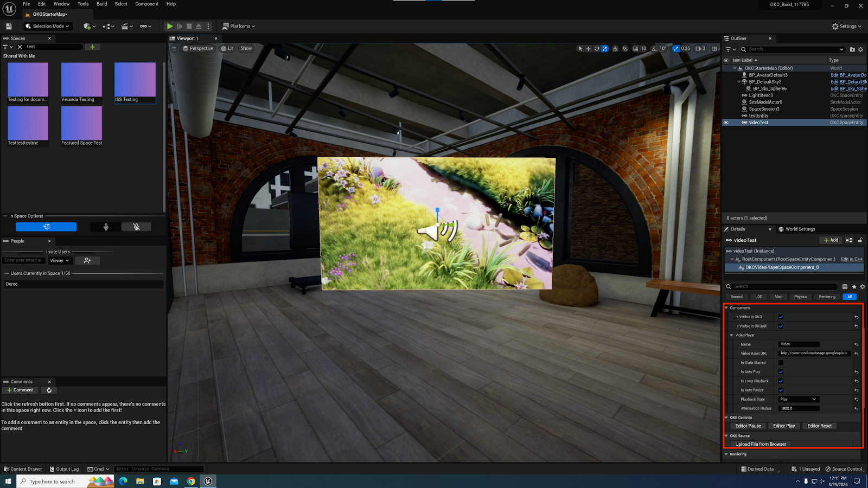Click the muted microphone icon button

click(136, 227)
